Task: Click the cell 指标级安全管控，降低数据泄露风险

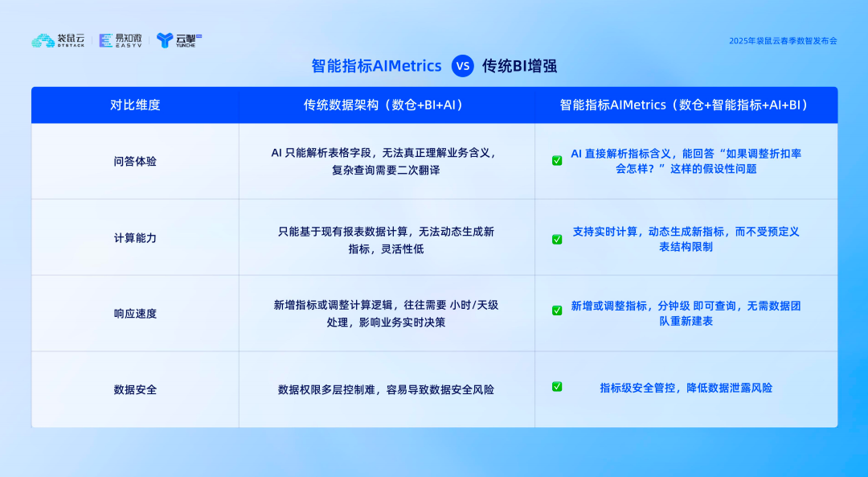Action: (x=686, y=388)
